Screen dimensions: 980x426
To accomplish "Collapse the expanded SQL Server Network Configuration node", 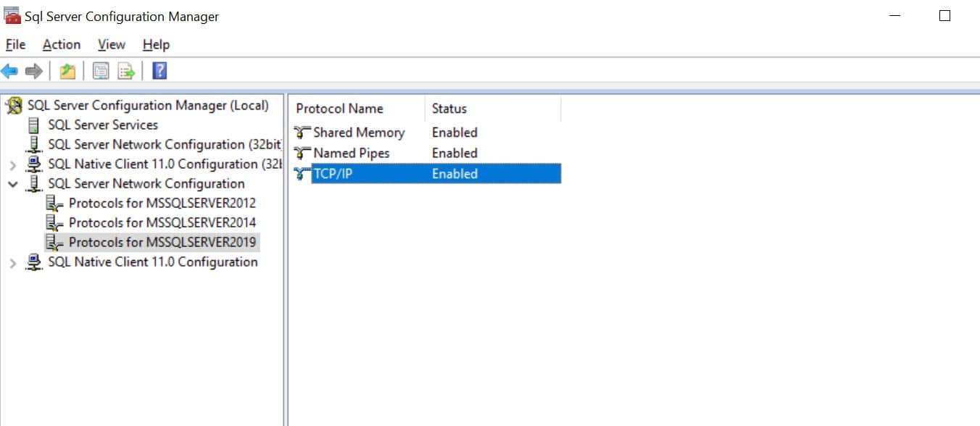I will [12, 184].
